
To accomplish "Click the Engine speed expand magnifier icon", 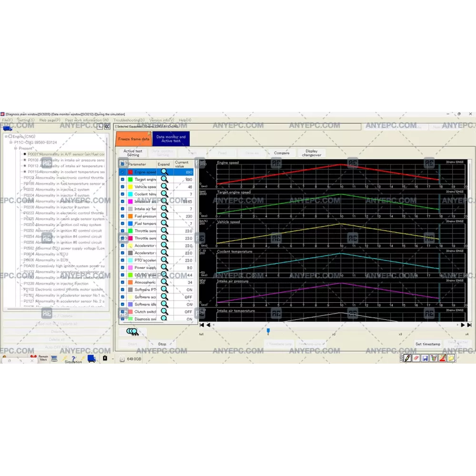I will point(164,172).
